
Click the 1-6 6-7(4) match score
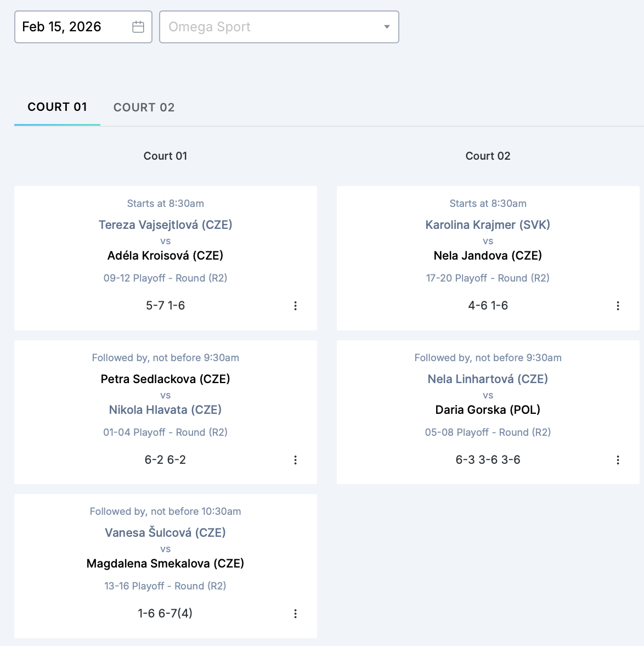165,614
